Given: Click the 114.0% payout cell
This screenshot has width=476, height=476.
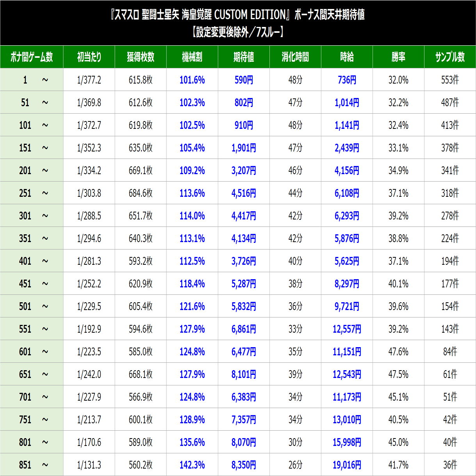Looking at the screenshot, I should coord(192,216).
